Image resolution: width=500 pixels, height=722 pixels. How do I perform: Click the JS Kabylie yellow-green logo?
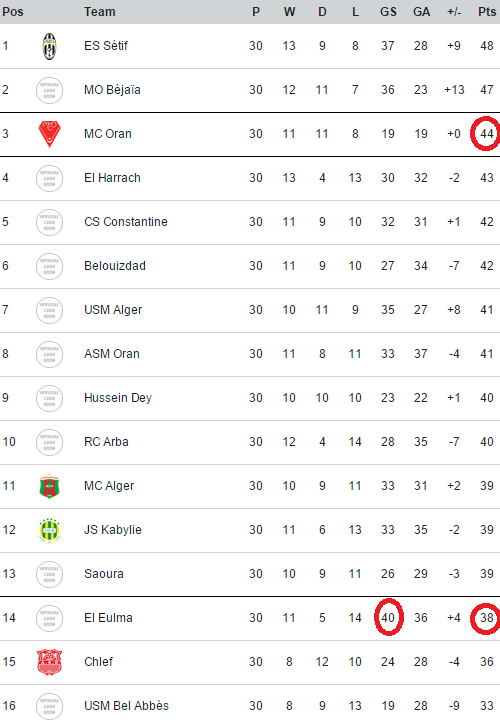click(49, 530)
